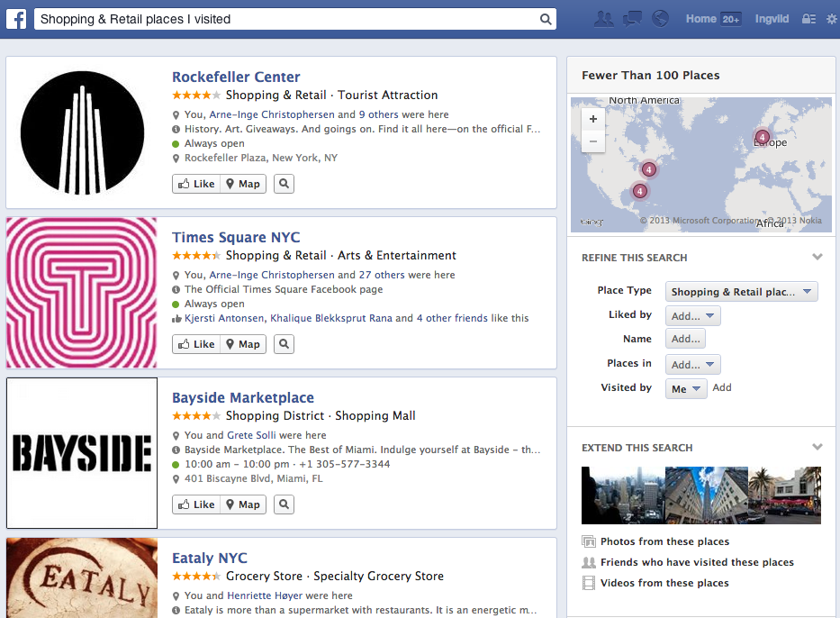840x618 pixels.
Task: Open account settings gear icon
Action: click(x=831, y=19)
